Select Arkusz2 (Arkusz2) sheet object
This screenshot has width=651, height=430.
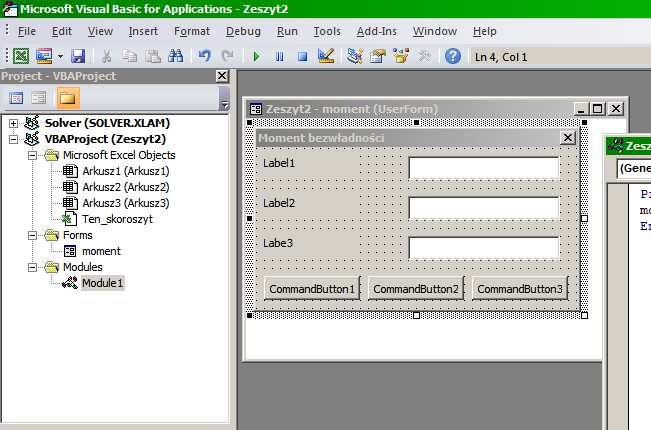click(125, 187)
